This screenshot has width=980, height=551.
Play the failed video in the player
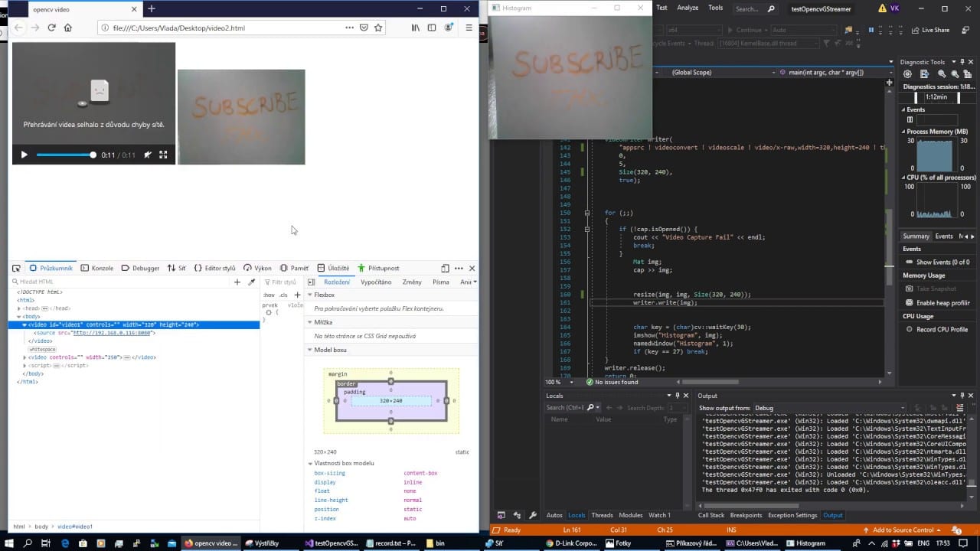[x=24, y=155]
